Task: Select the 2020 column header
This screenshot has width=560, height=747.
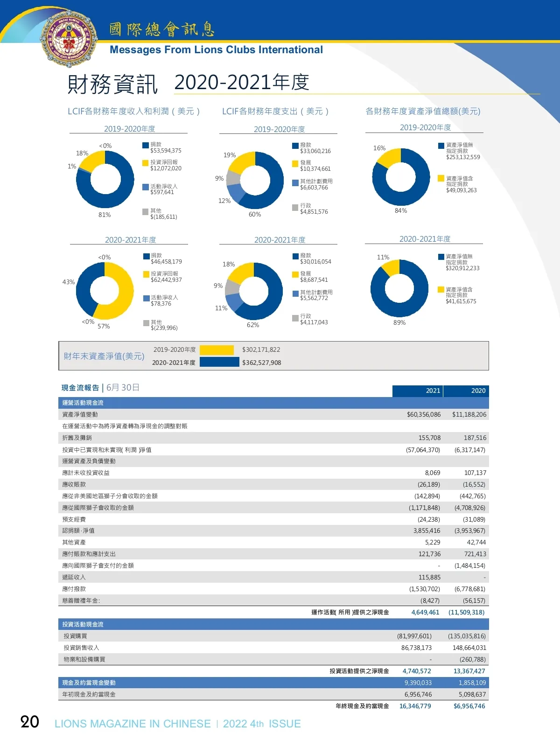Action: pos(466,391)
